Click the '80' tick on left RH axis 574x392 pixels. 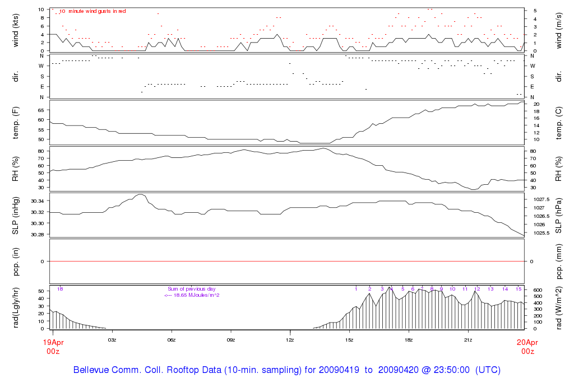[x=41, y=151]
